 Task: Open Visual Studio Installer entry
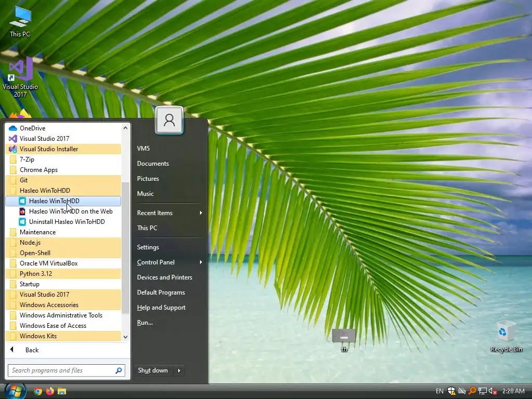tap(63, 149)
